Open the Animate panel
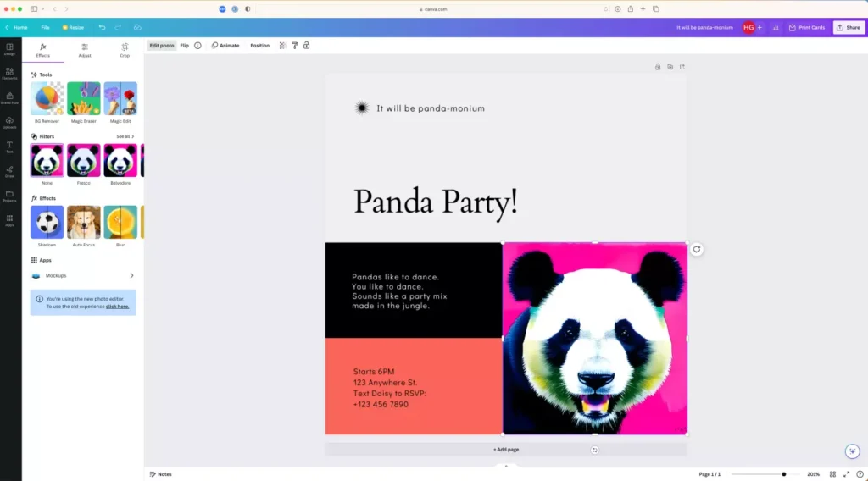This screenshot has height=481, width=868. point(225,46)
